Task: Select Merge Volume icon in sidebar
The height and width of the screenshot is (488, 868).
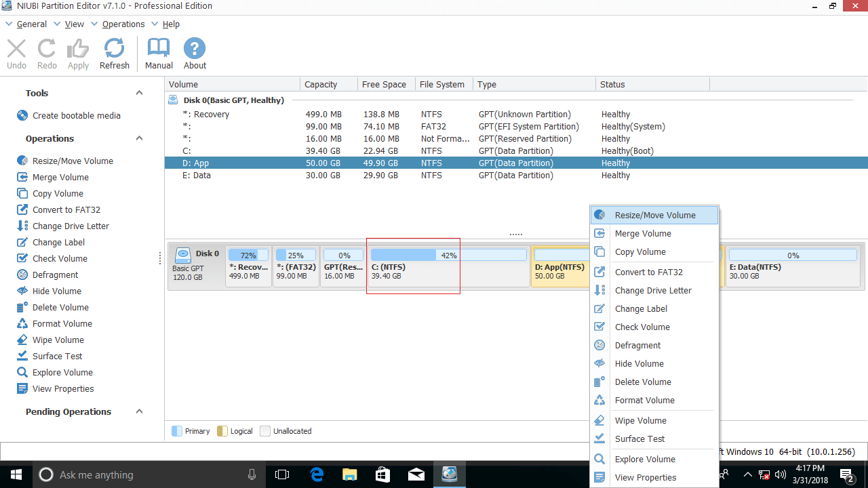Action: tap(22, 177)
